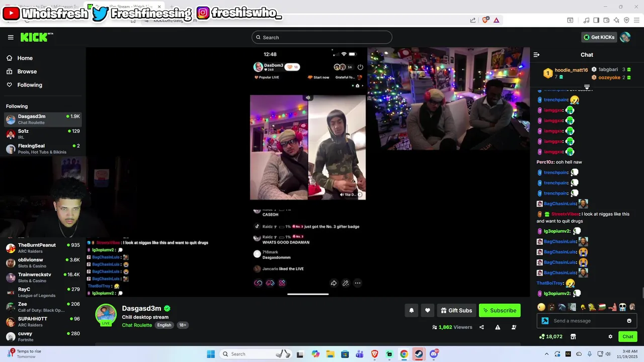The height and width of the screenshot is (362, 644).
Task: Click the Get KICKs button
Action: click(599, 37)
